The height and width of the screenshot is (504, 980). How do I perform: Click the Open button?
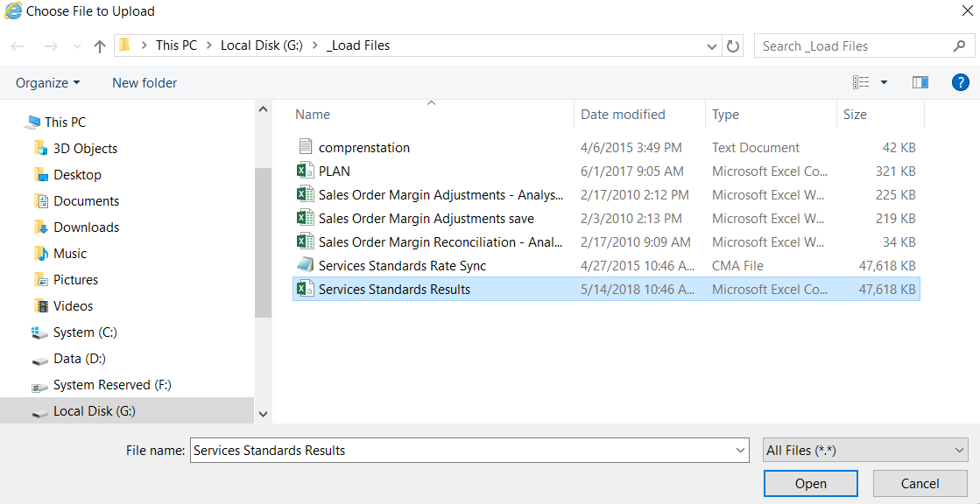810,484
